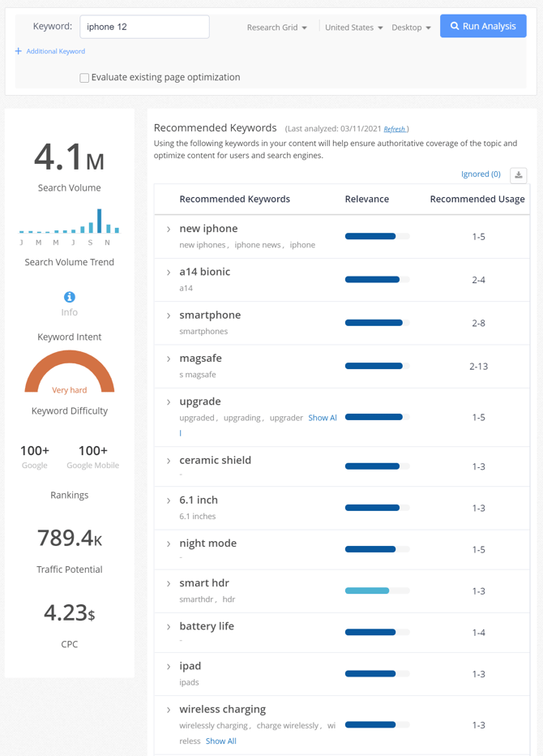Click the battery life keyword text
The height and width of the screenshot is (756, 543).
tap(207, 626)
